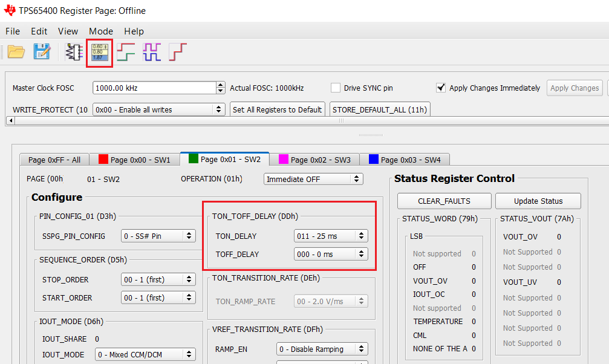Click the PAGE (00h) value 01 - SW2
The height and width of the screenshot is (364, 609).
pyautogui.click(x=103, y=179)
